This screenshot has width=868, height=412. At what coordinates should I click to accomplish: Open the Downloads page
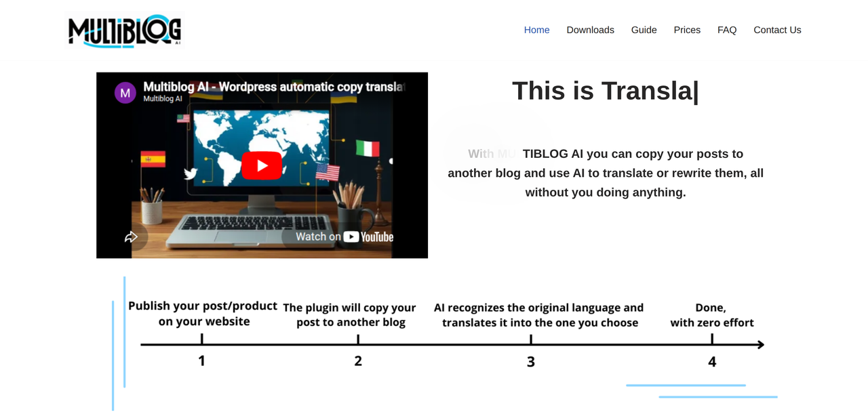click(x=590, y=30)
